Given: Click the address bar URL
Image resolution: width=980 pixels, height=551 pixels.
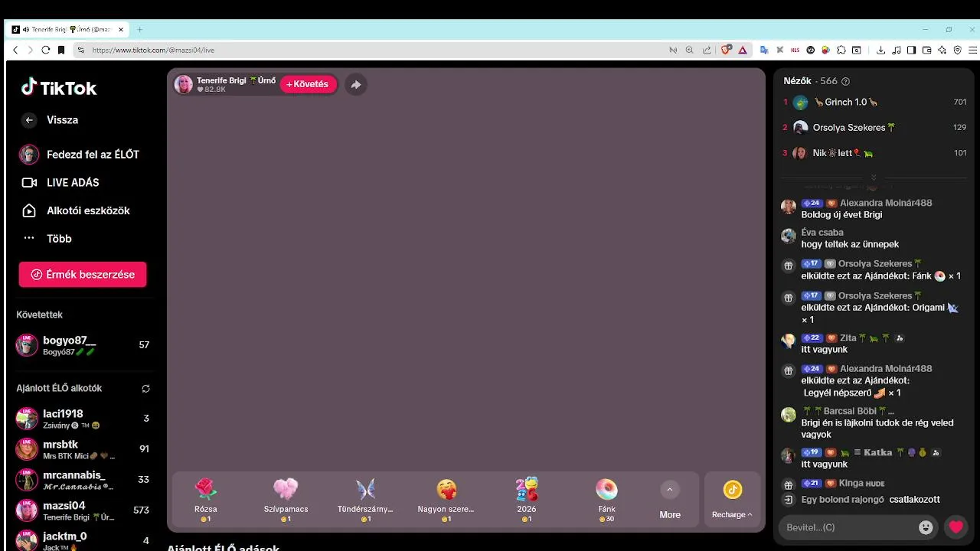Looking at the screenshot, I should (153, 51).
